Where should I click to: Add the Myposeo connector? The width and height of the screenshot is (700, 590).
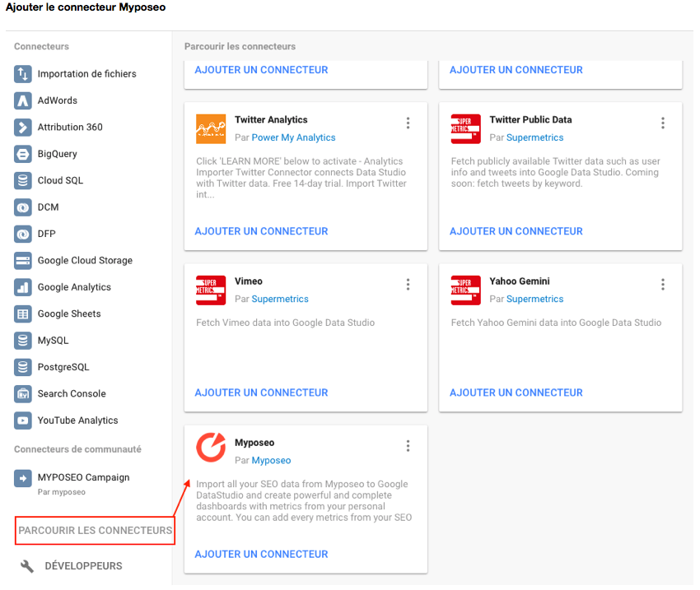pyautogui.click(x=262, y=555)
